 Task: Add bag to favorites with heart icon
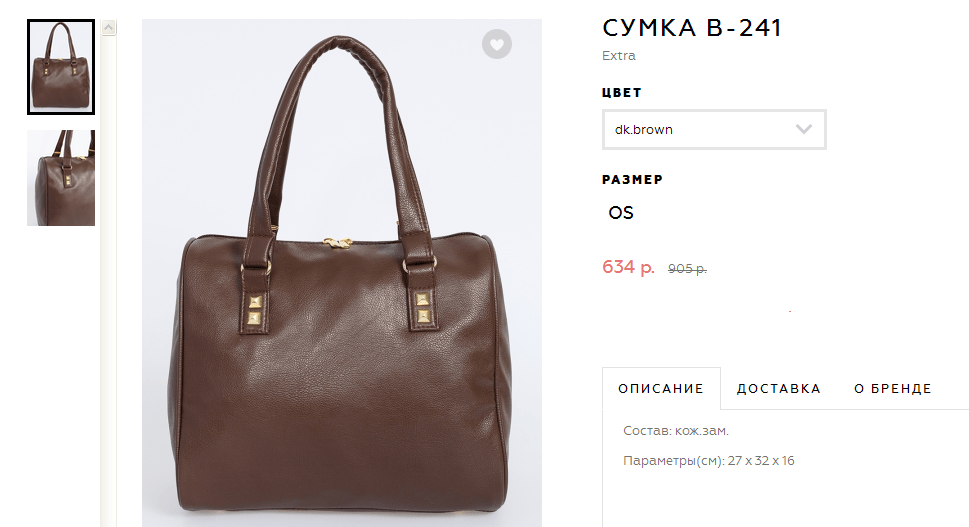(497, 44)
